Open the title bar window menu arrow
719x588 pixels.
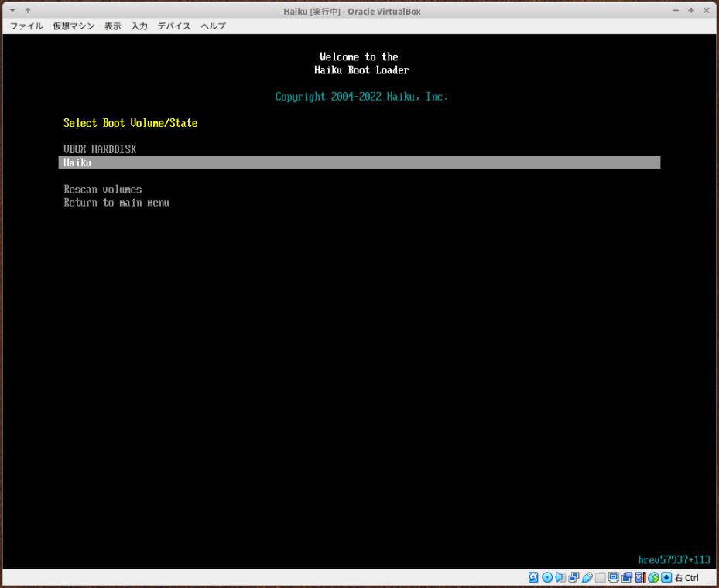[12, 10]
